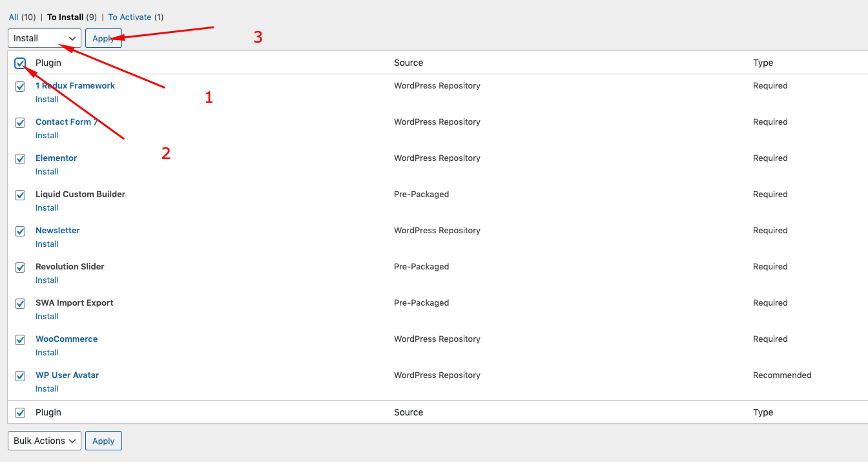The height and width of the screenshot is (462, 868).
Task: Uncheck the Liquid Custom Builder checkbox
Action: click(20, 195)
